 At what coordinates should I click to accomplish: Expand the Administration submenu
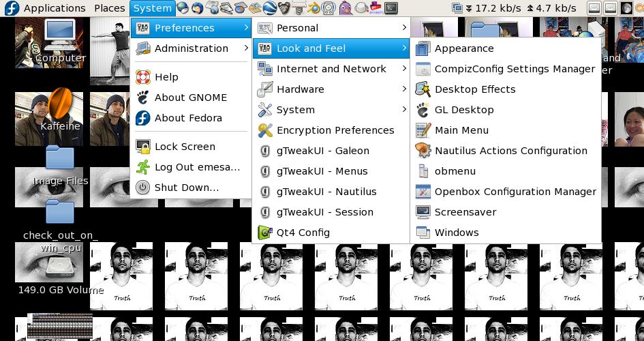[x=191, y=48]
